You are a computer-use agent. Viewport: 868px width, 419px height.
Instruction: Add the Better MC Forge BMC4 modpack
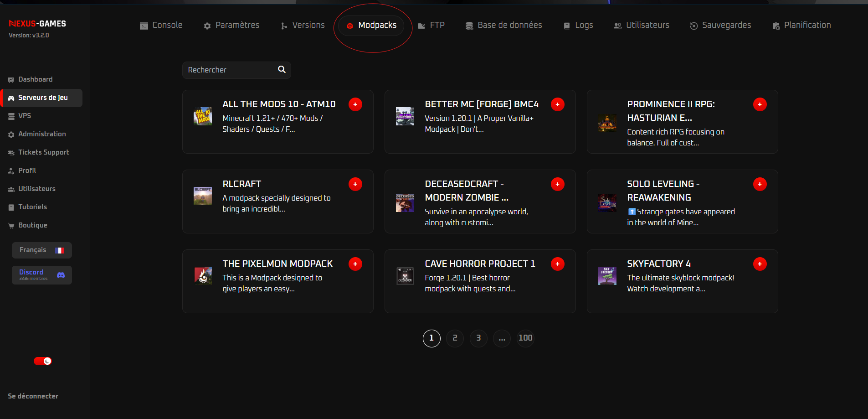[x=558, y=104]
